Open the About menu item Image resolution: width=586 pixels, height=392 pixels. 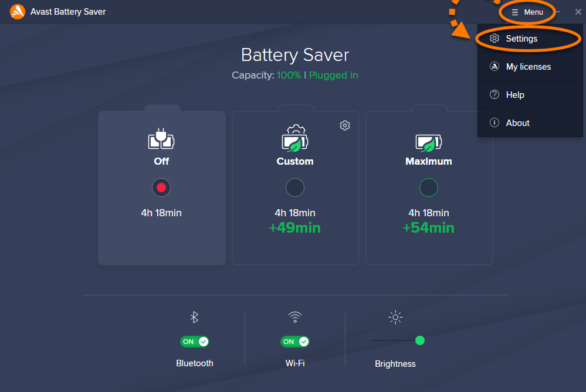[530, 122]
